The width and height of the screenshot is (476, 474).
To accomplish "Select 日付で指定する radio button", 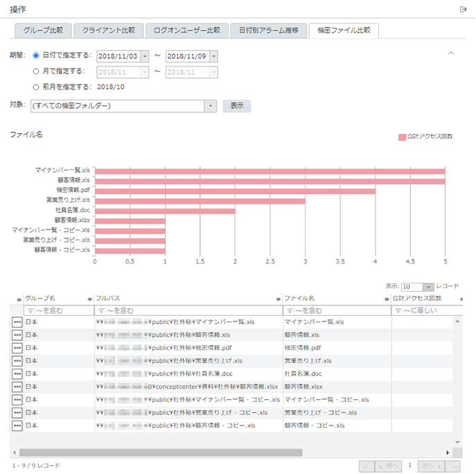I will pyautogui.click(x=36, y=55).
